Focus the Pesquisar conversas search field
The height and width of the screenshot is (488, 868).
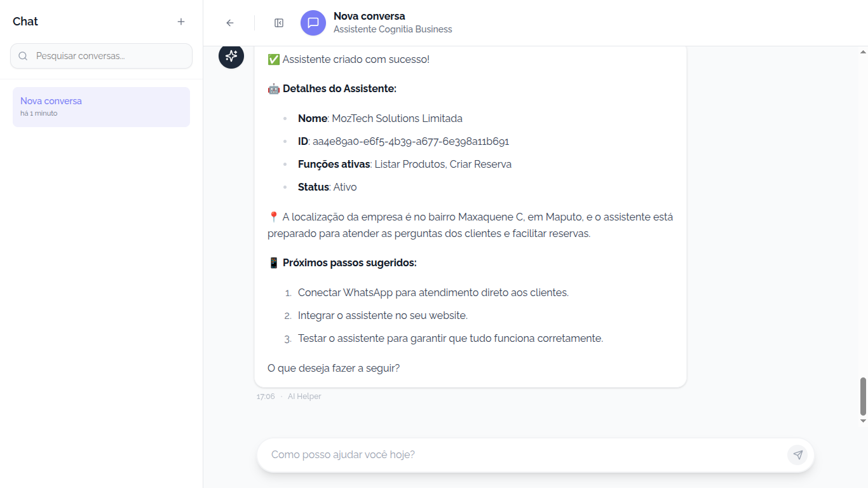(x=108, y=56)
